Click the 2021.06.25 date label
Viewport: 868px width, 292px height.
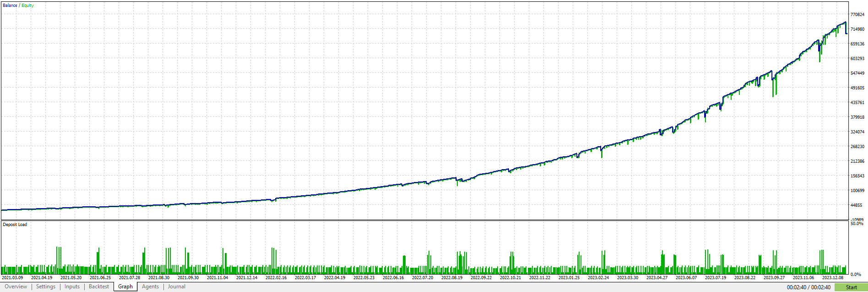point(100,277)
